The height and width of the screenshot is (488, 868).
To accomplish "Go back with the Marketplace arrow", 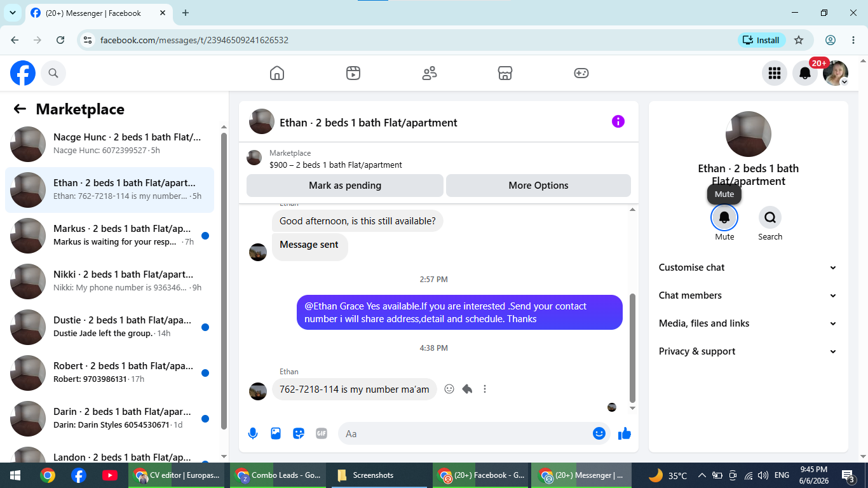I will tap(20, 109).
